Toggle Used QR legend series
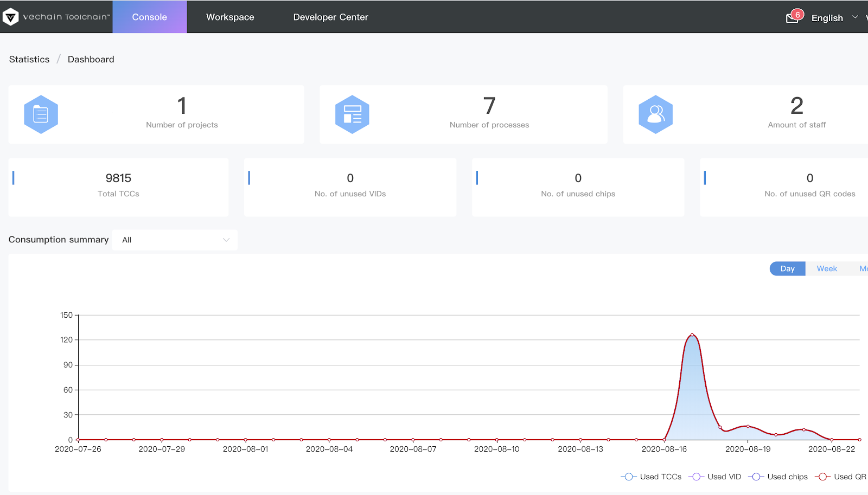 [x=841, y=477]
